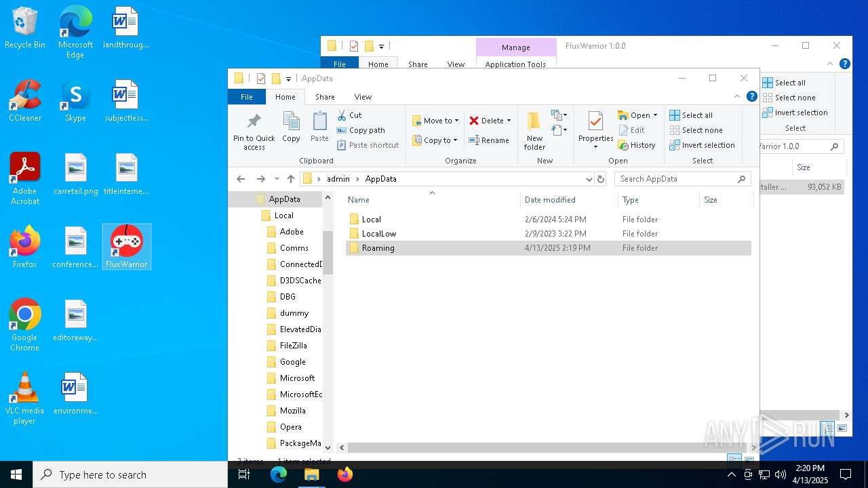Select editoraway... image file on desktop

(x=75, y=321)
